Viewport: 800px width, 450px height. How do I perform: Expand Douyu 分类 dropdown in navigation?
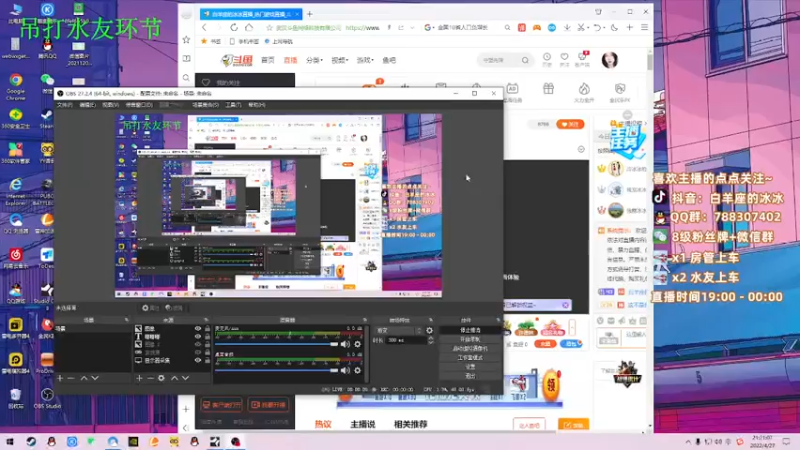(314, 60)
